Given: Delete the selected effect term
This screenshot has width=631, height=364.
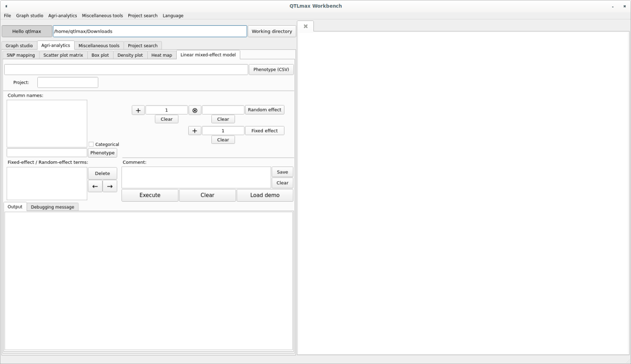Looking at the screenshot, I should coord(102,173).
